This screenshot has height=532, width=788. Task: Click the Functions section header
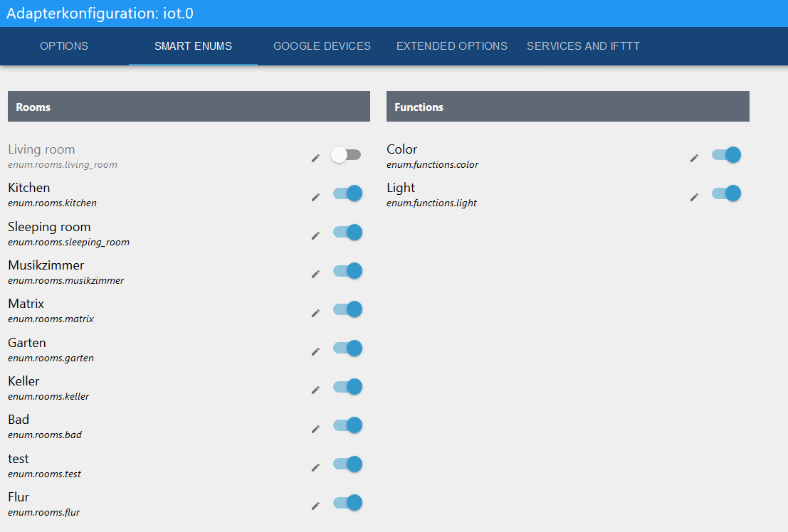[568, 107]
